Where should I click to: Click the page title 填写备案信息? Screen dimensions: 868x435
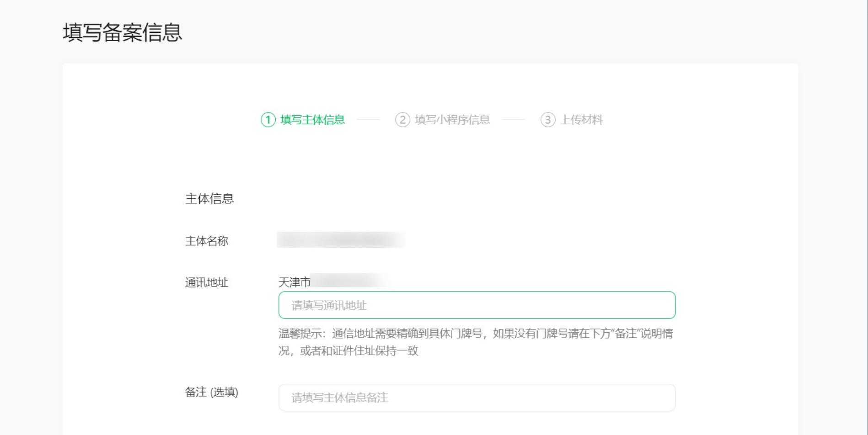pos(123,32)
